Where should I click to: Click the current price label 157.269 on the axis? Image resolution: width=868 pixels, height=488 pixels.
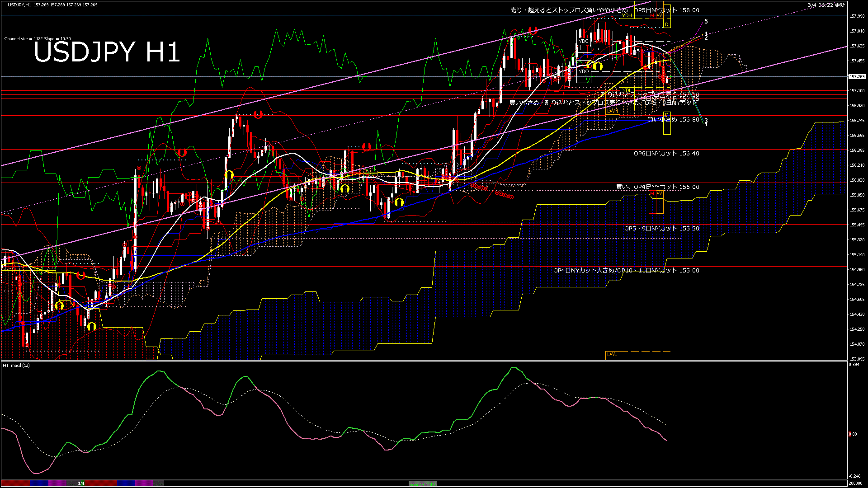857,77
